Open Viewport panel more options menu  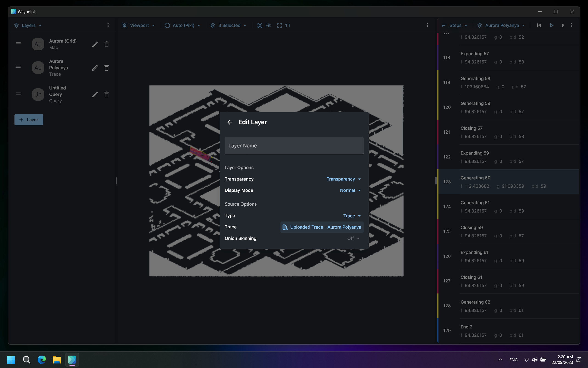[428, 25]
